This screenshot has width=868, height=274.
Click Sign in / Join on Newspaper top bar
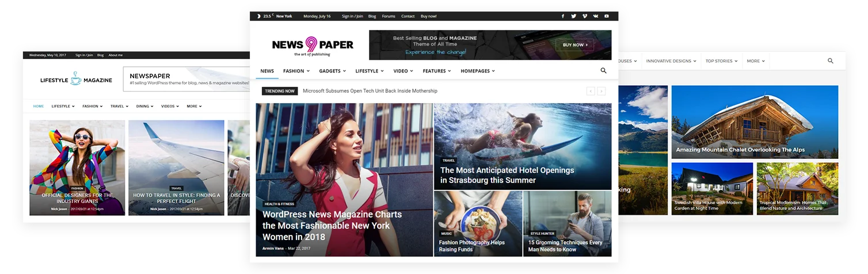point(352,16)
